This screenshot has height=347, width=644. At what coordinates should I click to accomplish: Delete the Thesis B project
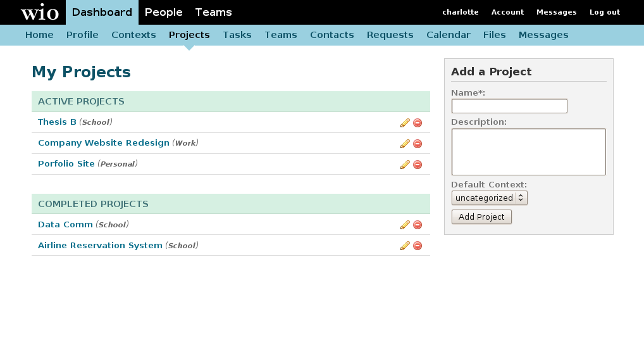coord(418,123)
